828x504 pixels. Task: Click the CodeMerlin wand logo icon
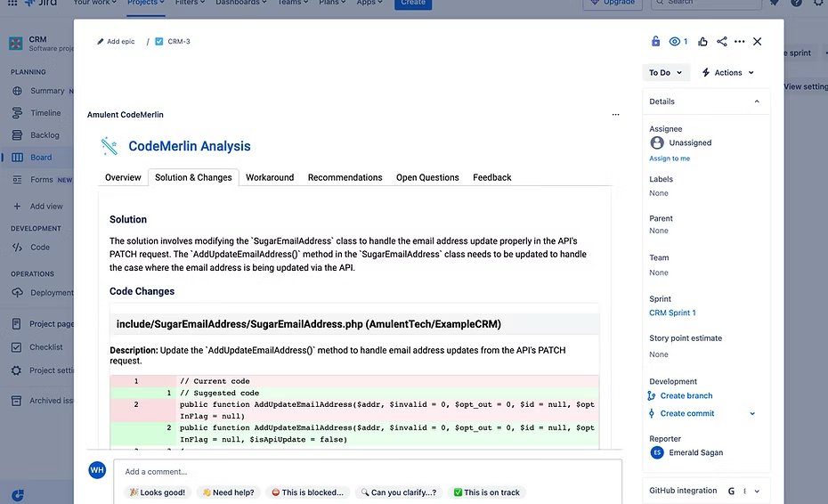click(x=110, y=146)
